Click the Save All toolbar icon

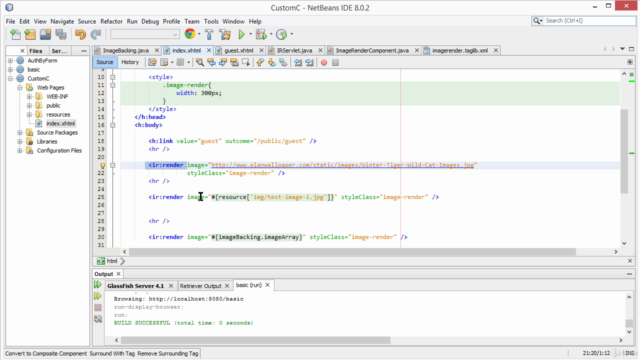61,35
